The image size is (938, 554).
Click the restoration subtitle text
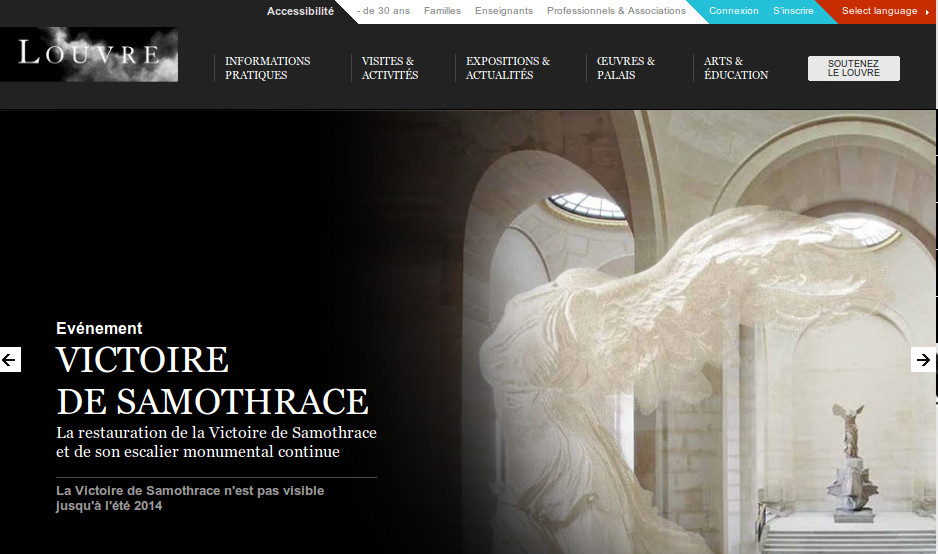(x=217, y=442)
